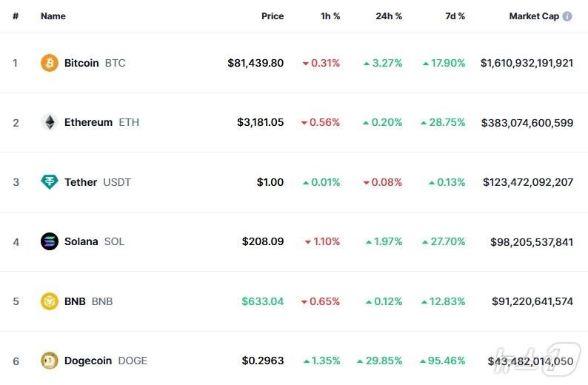The image size is (588, 385).
Task: Click the Ethereum diamond logo icon
Action: coord(50,122)
